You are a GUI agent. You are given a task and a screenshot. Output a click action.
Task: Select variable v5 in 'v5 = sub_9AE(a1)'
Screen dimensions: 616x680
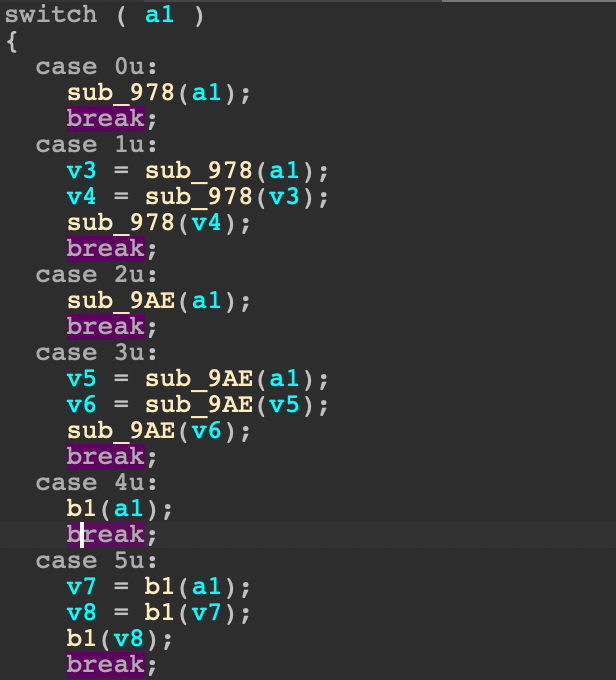point(82,379)
